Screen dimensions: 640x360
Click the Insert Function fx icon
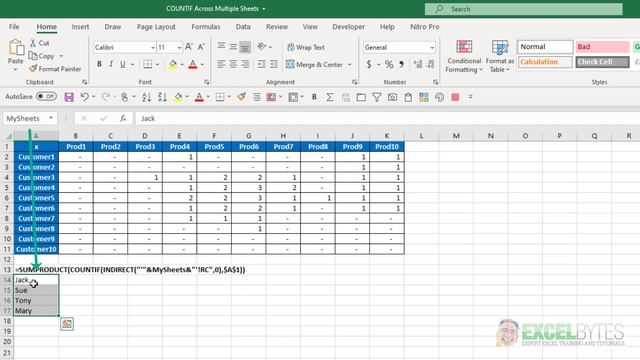(x=123, y=118)
